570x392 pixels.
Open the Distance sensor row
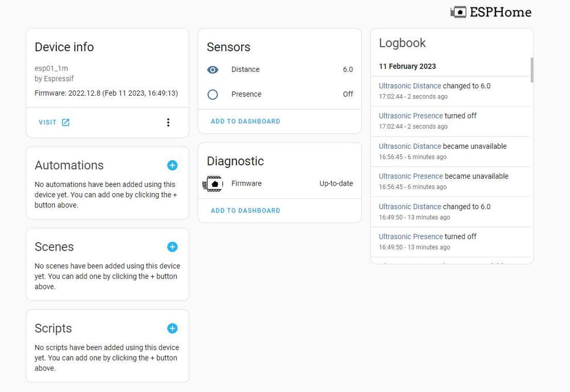(279, 70)
